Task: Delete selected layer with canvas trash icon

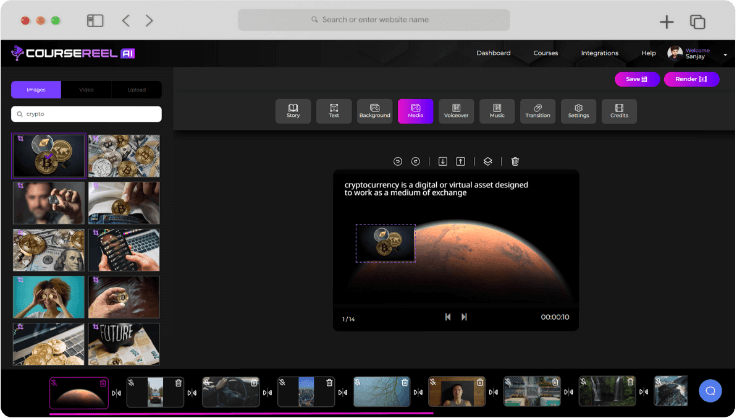Action: (x=515, y=161)
